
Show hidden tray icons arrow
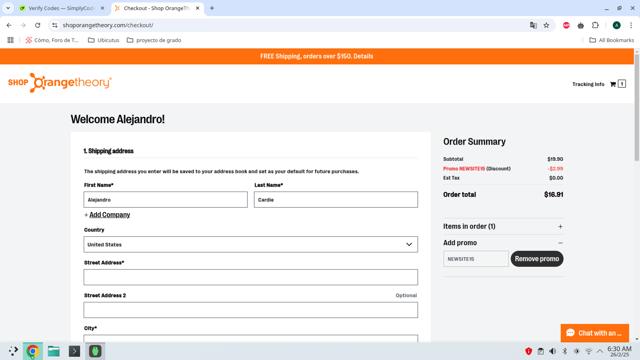click(x=600, y=351)
